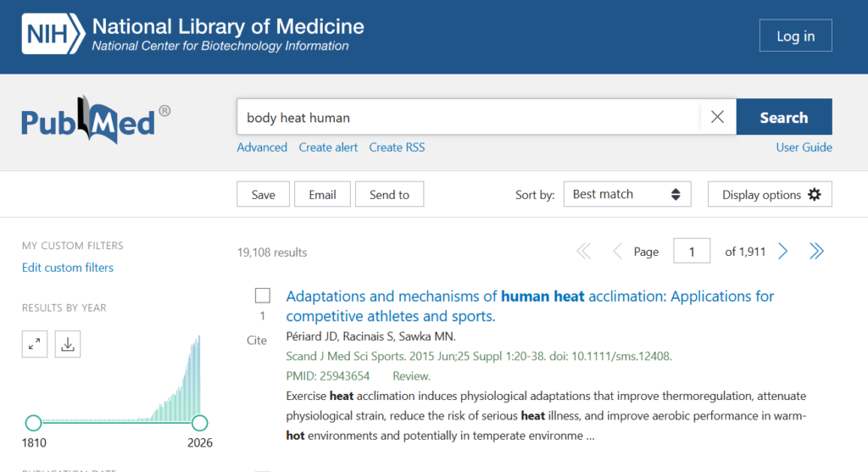Expand the results-by-year timeline chart
The height and width of the screenshot is (472, 868).
coord(34,344)
